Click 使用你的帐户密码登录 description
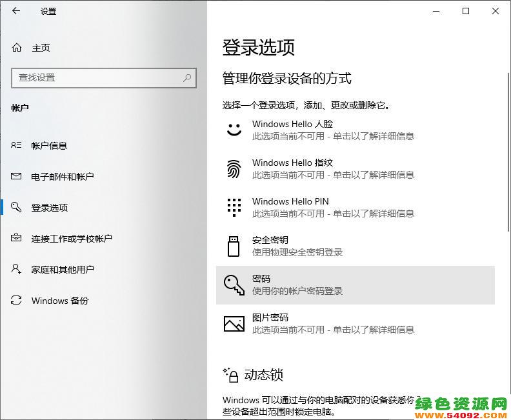Screen dimensions: 511x420 297,291
